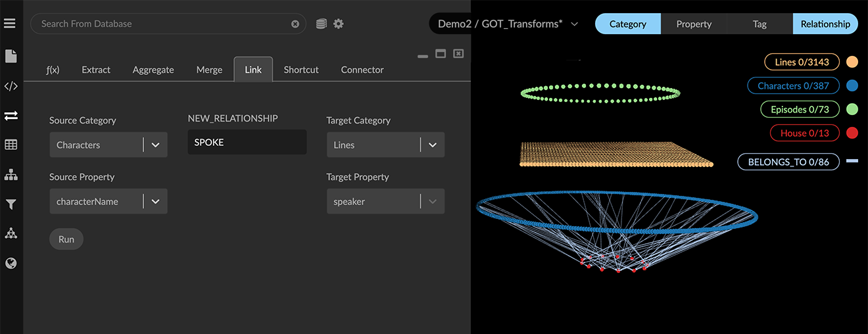Open the filter funnel sidebar icon
The image size is (868, 334).
pyautogui.click(x=11, y=204)
